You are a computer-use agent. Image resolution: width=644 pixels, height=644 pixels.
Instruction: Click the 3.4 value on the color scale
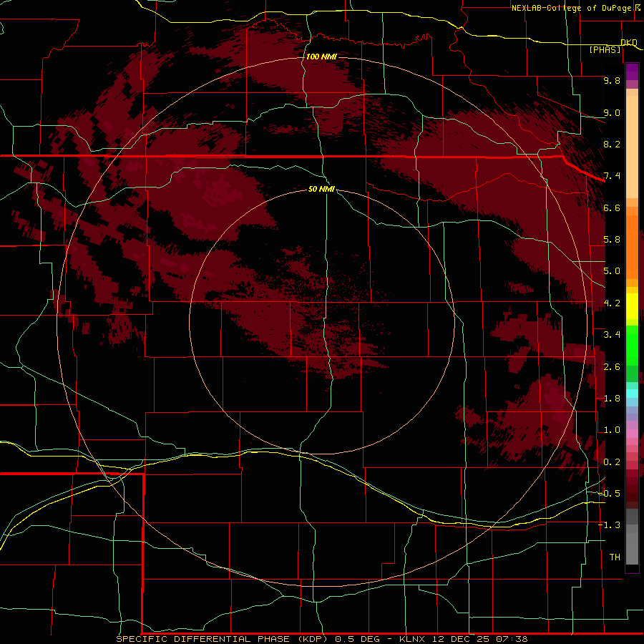click(612, 335)
